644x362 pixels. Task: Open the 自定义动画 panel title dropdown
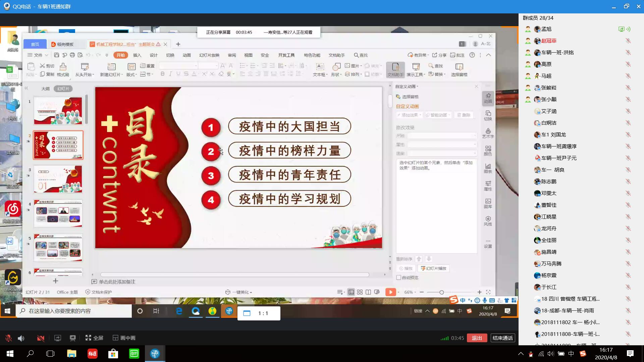(x=407, y=86)
